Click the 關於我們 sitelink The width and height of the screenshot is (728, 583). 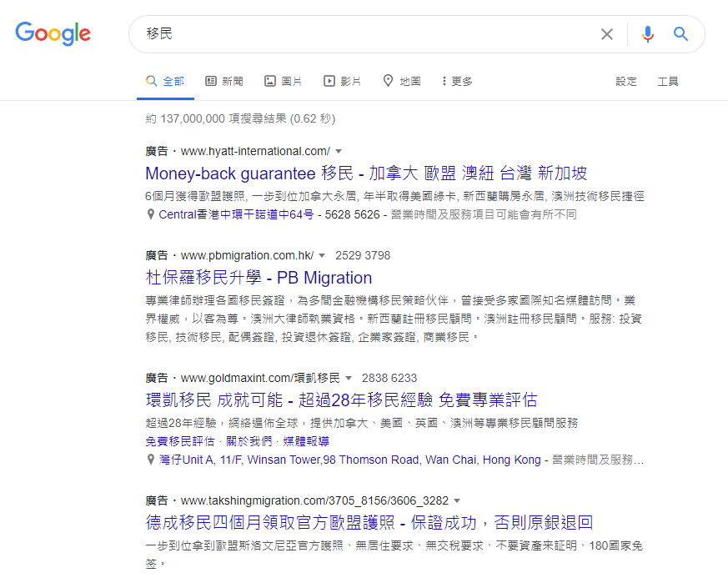coord(249,441)
